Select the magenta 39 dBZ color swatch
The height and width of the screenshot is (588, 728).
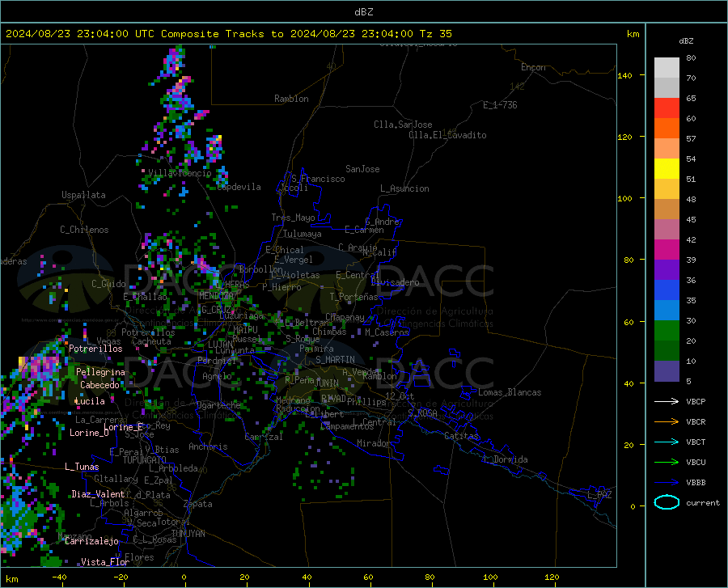tap(667, 250)
